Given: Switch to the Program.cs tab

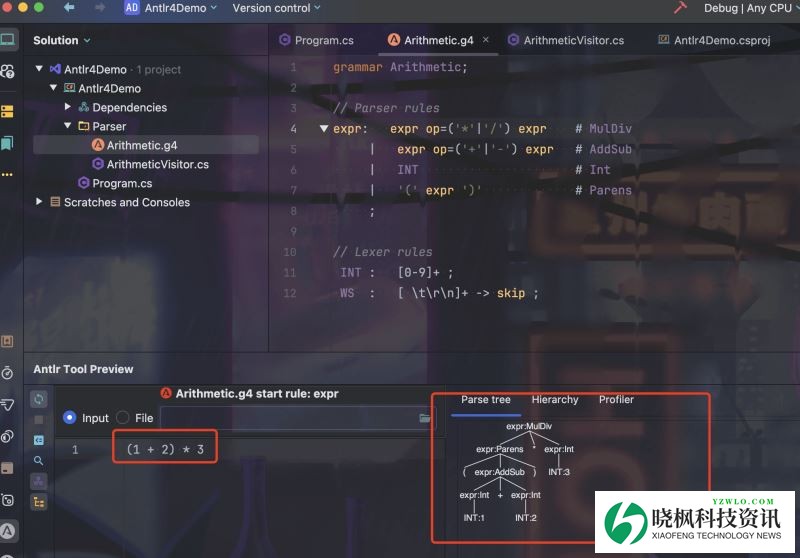Looking at the screenshot, I should click(x=316, y=40).
